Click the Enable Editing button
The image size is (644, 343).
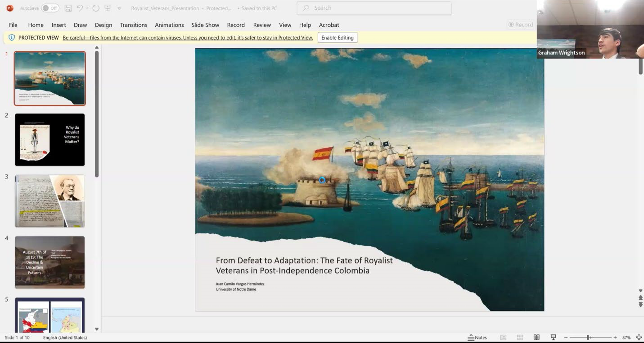(337, 38)
